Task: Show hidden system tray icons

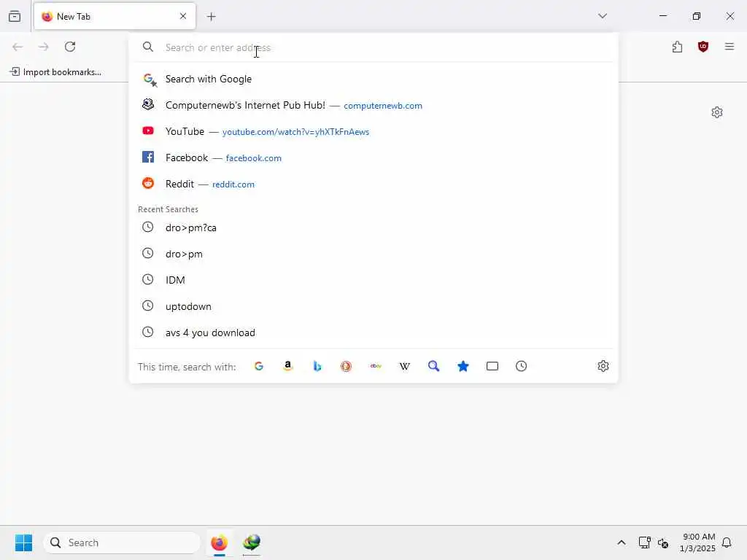Action: pos(622,542)
